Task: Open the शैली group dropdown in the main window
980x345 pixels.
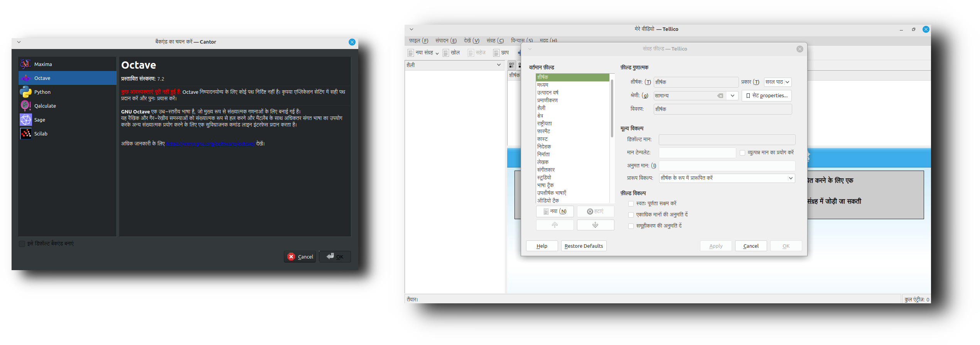Action: pyautogui.click(x=454, y=65)
